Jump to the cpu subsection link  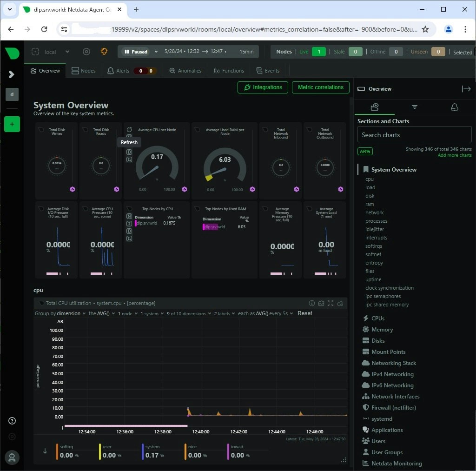(x=370, y=179)
